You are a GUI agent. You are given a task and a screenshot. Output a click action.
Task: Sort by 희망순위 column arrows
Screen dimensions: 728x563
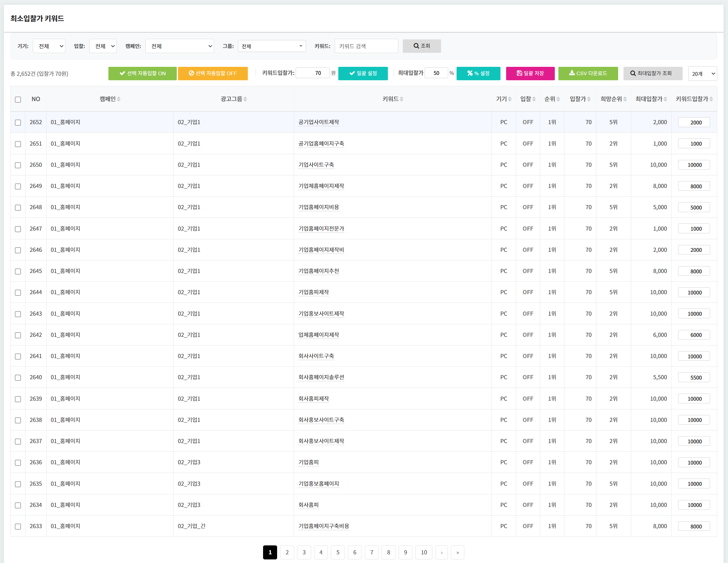[625, 99]
